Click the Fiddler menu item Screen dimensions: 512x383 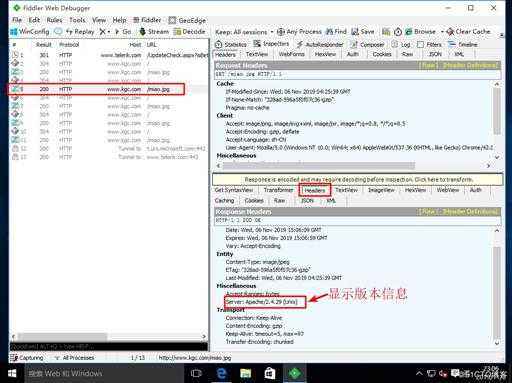pos(147,20)
